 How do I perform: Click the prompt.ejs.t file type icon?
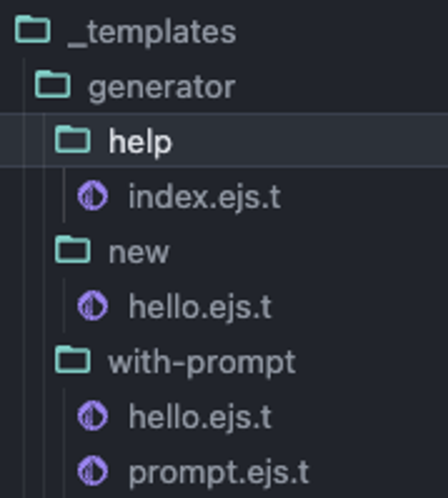tap(93, 471)
